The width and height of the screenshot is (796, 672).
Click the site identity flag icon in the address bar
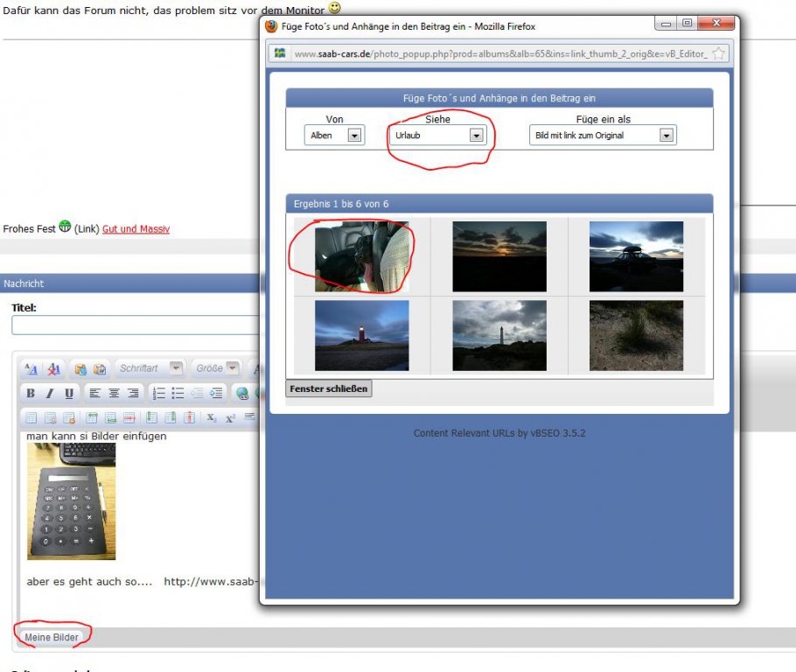[280, 52]
